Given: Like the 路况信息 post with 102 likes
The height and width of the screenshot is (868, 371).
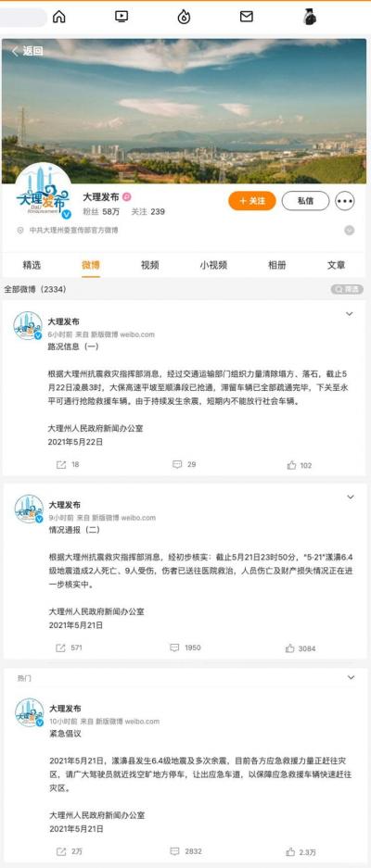Looking at the screenshot, I should (x=300, y=465).
